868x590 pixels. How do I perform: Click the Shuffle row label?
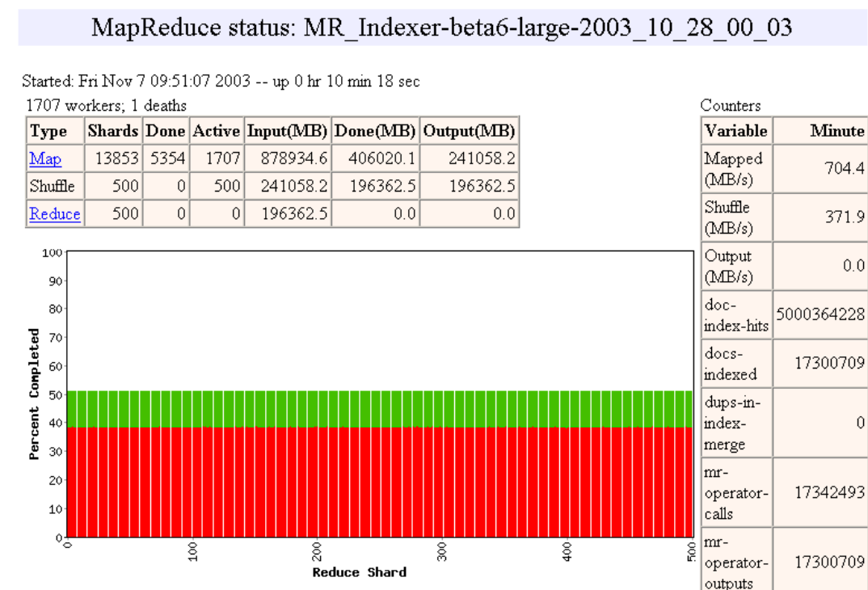(52, 186)
